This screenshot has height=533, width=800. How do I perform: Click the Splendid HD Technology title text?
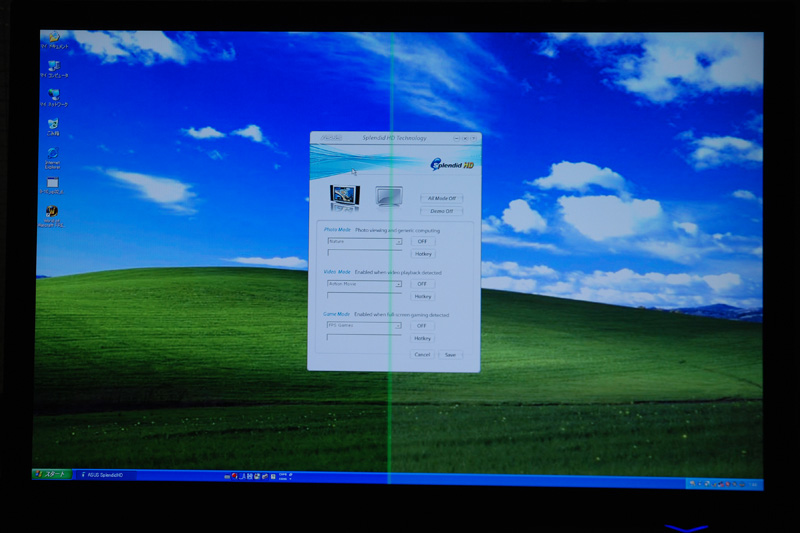394,138
